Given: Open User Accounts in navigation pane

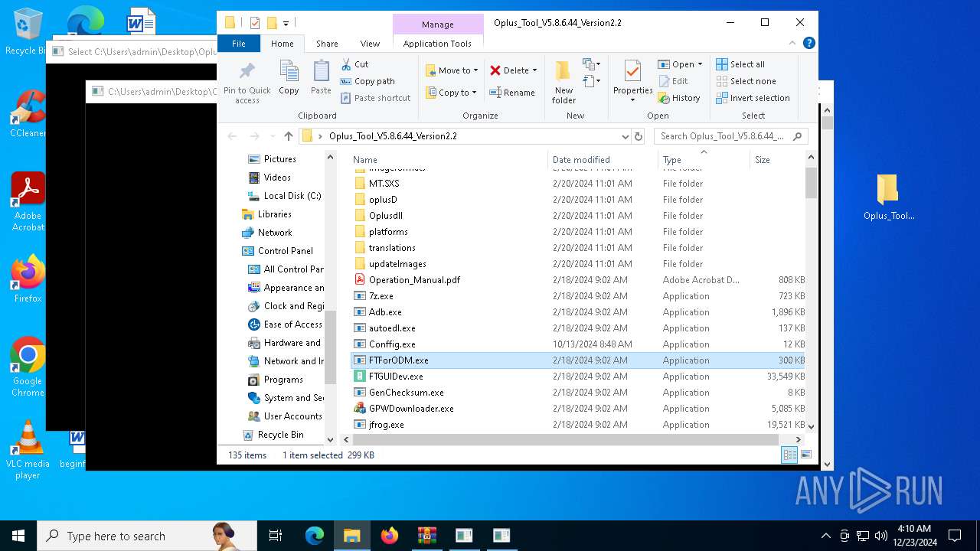Looking at the screenshot, I should click(292, 416).
